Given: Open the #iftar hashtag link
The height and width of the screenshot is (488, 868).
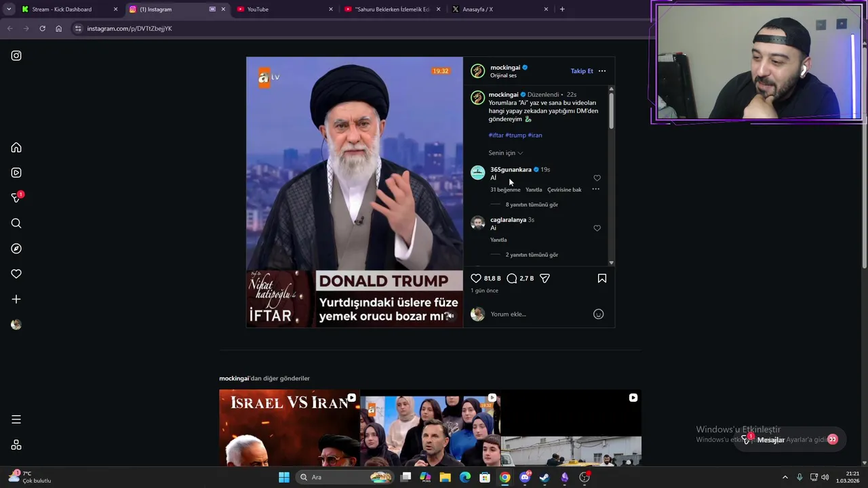Looking at the screenshot, I should [496, 135].
